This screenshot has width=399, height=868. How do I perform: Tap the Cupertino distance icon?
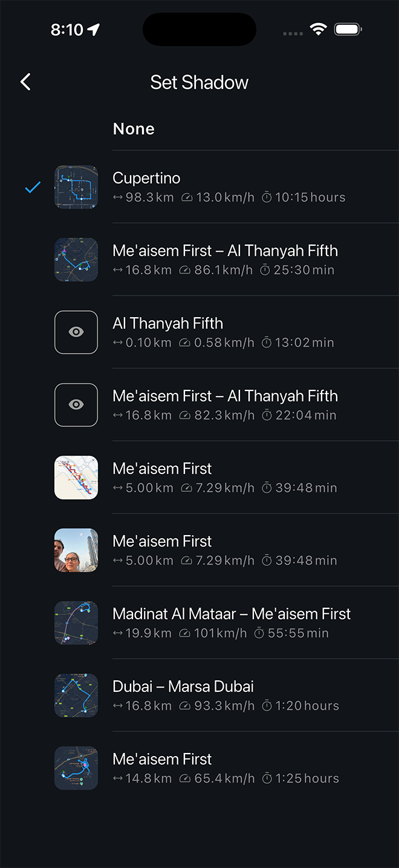click(118, 198)
